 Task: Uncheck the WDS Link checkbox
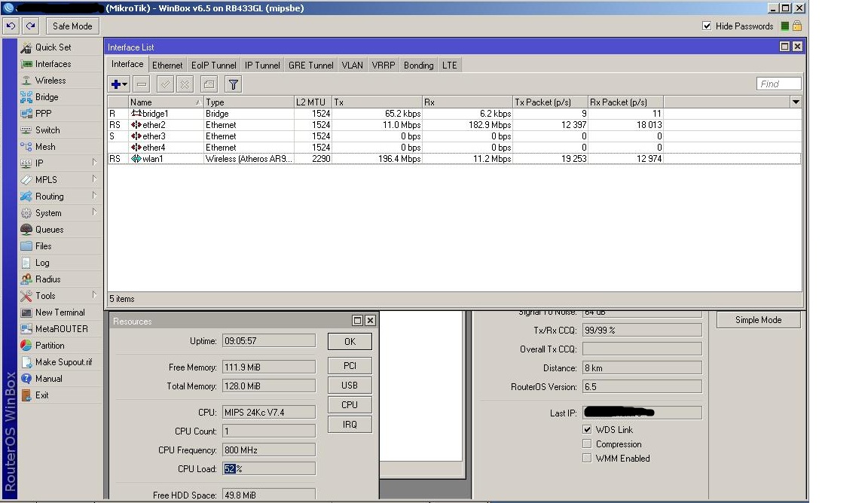pyautogui.click(x=588, y=429)
